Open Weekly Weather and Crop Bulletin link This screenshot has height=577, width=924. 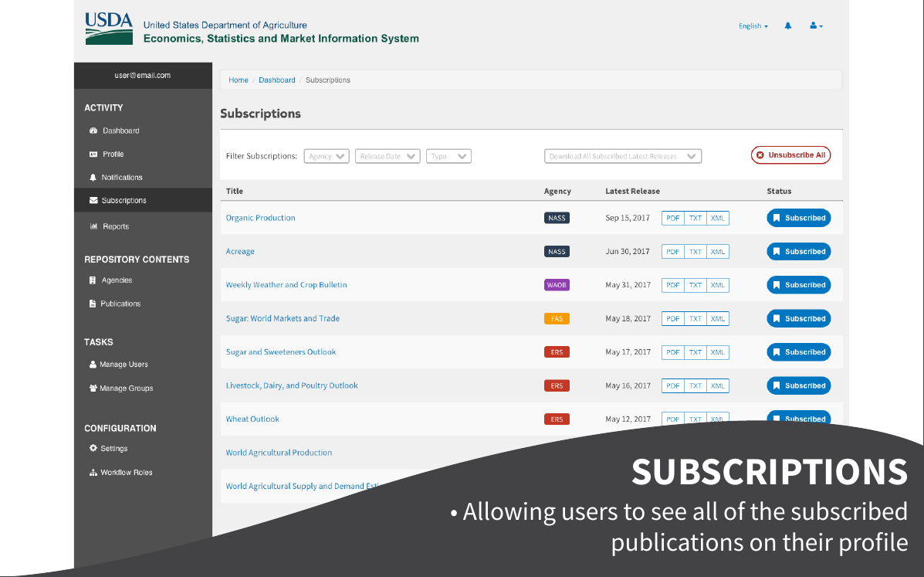(x=286, y=285)
